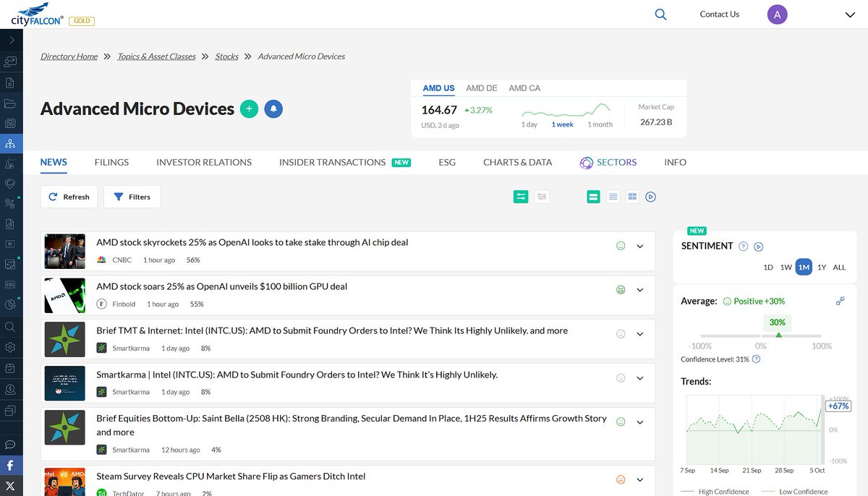Click the search magnifier in the top header
This screenshot has width=868, height=496.
click(x=660, y=14)
